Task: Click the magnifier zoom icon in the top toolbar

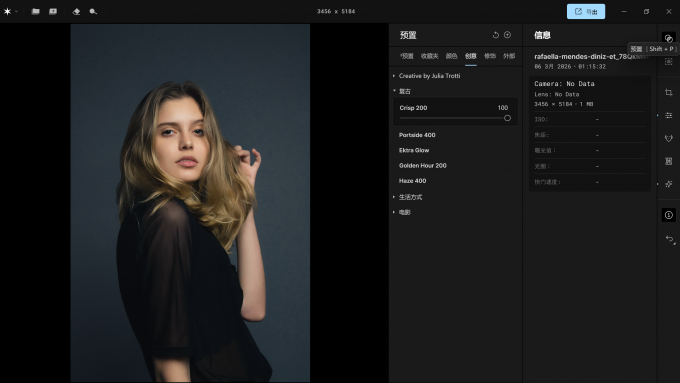Action: click(93, 12)
